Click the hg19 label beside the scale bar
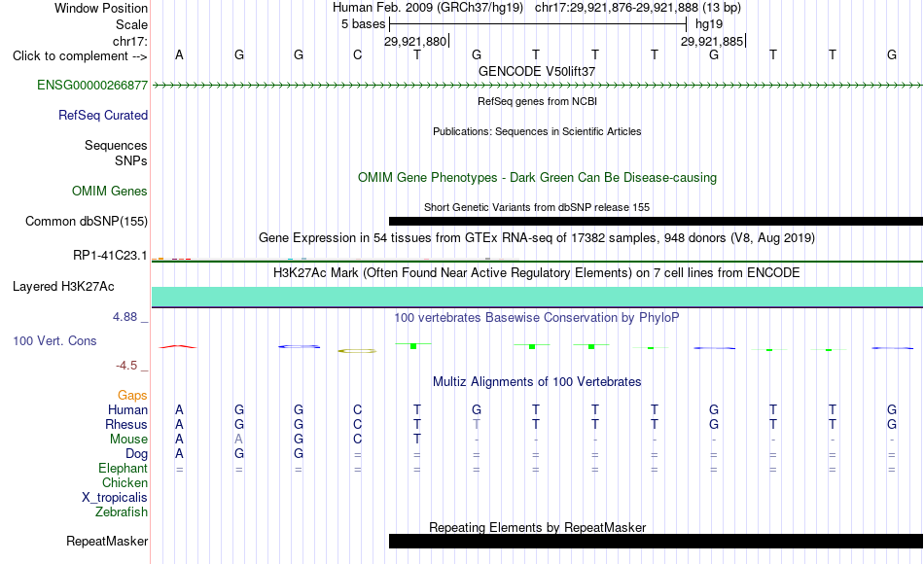The width and height of the screenshot is (924, 564). click(x=709, y=24)
